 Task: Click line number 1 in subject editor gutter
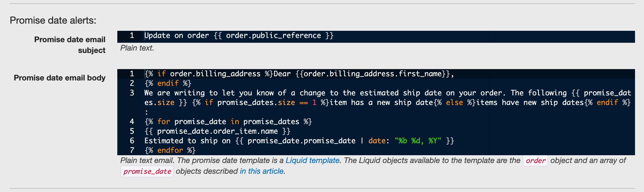132,36
